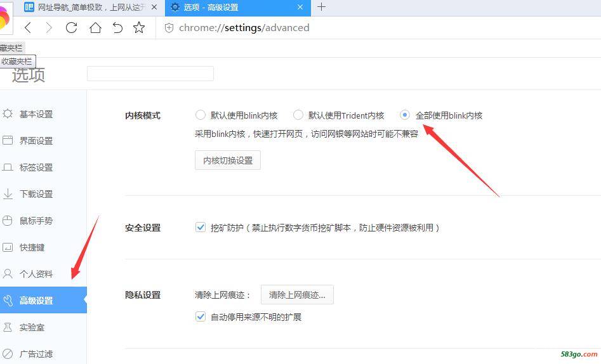Open 下载设置 in the sidebar

click(x=36, y=194)
